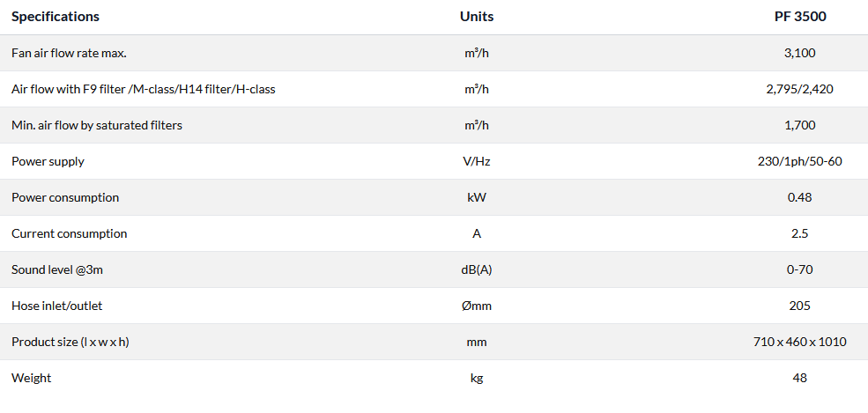Click the 230/1ph/50-60 value
The image size is (868, 413).
[799, 161]
